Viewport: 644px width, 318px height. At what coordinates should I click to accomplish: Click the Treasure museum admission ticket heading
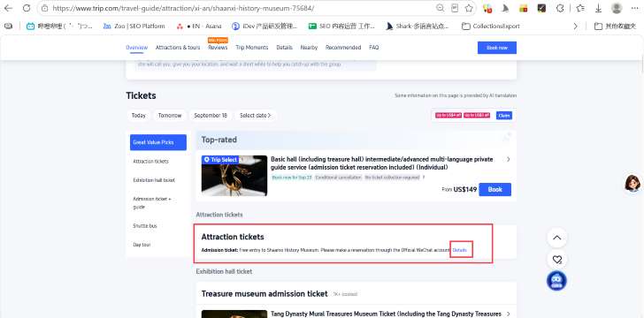(x=264, y=294)
